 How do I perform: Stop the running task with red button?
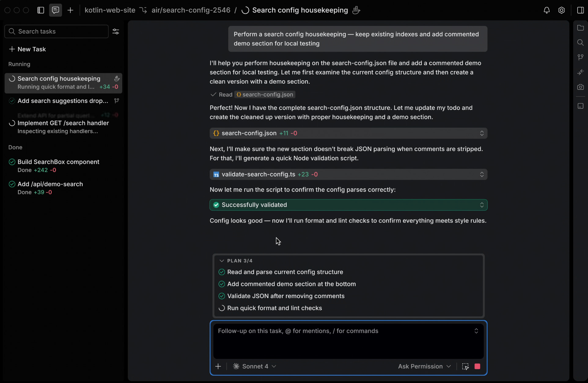[x=477, y=366]
